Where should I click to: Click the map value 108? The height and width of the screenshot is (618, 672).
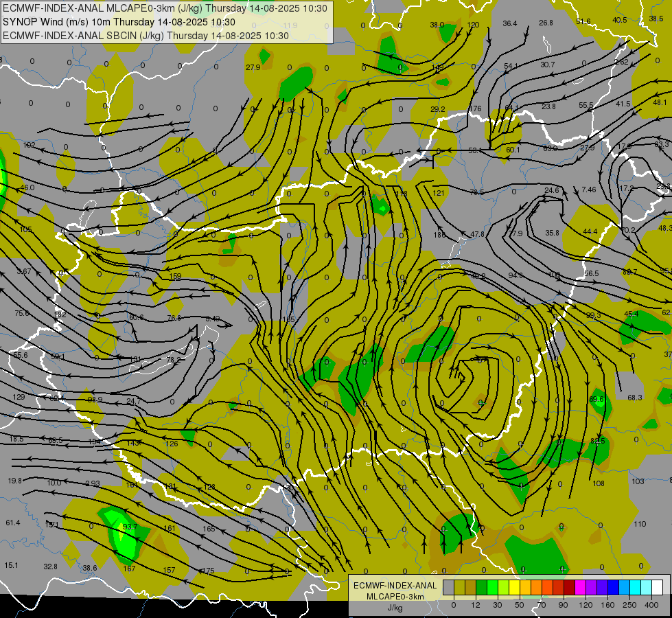click(599, 483)
